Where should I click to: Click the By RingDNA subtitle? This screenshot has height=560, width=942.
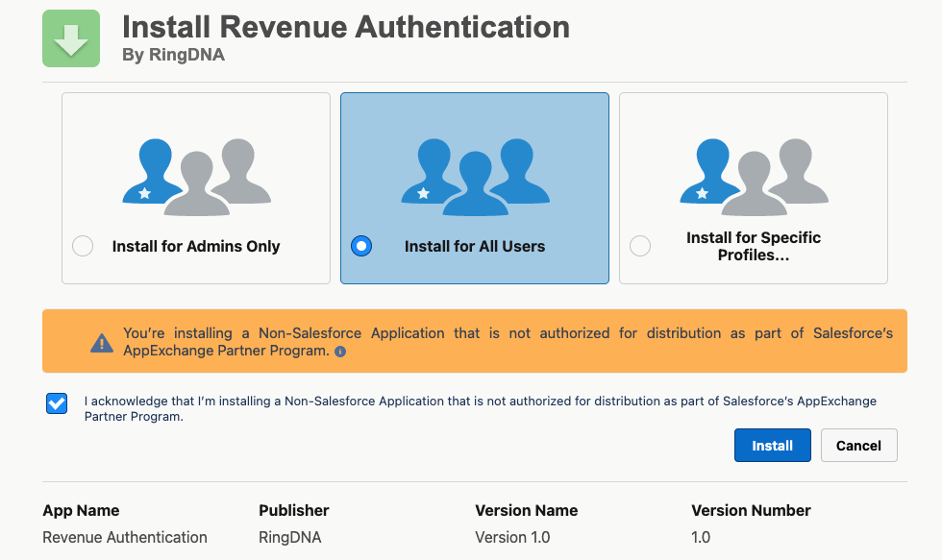[x=173, y=55]
